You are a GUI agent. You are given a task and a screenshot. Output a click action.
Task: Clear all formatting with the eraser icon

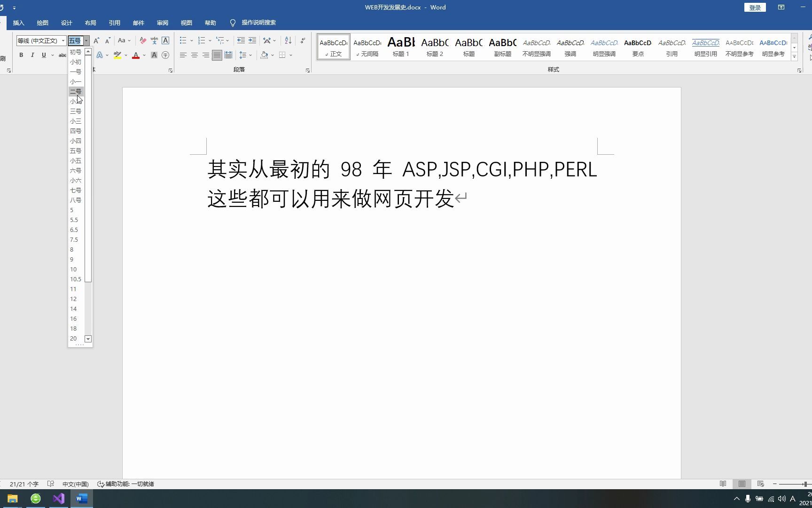click(x=143, y=40)
